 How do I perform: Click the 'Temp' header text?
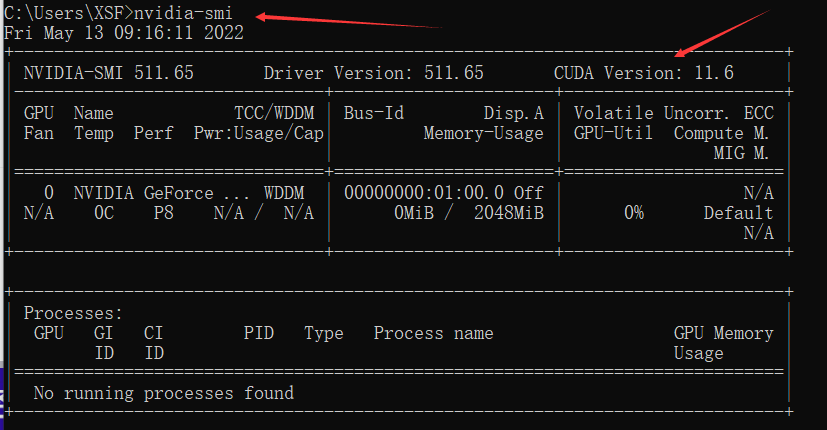point(94,133)
